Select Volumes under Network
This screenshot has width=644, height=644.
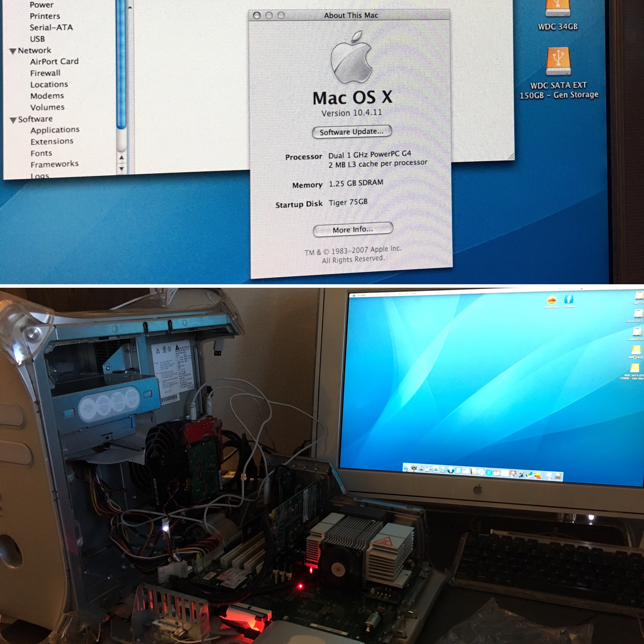click(47, 107)
